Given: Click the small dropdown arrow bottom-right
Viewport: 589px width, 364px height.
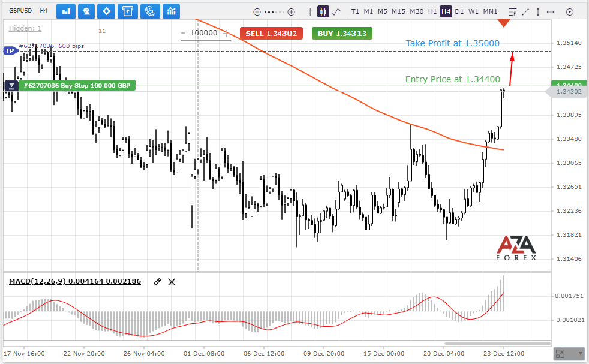Looking at the screenshot, I should click(581, 354).
